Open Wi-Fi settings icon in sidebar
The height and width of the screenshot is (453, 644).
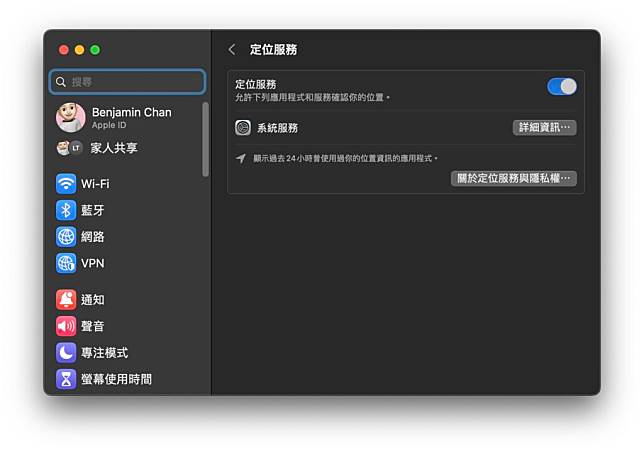66,184
